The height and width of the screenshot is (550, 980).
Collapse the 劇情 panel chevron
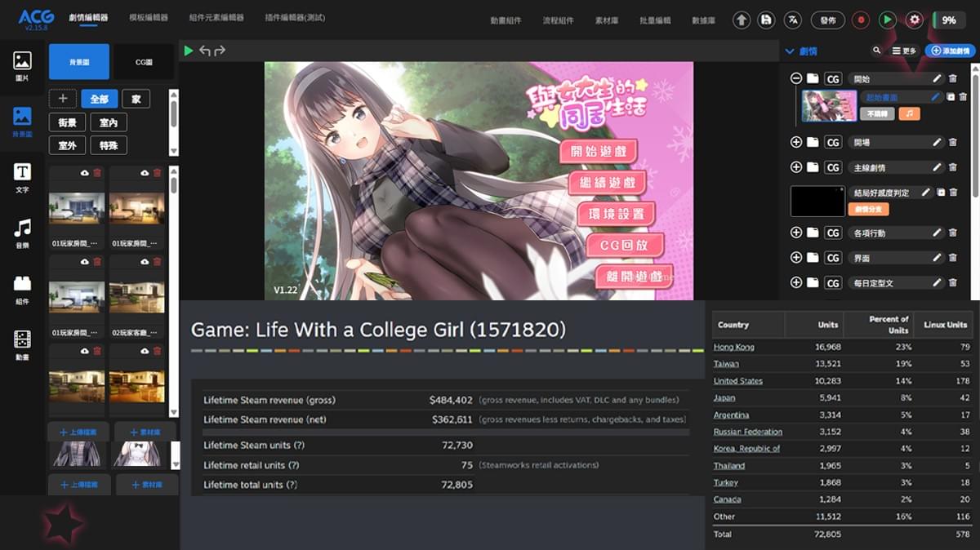[790, 51]
